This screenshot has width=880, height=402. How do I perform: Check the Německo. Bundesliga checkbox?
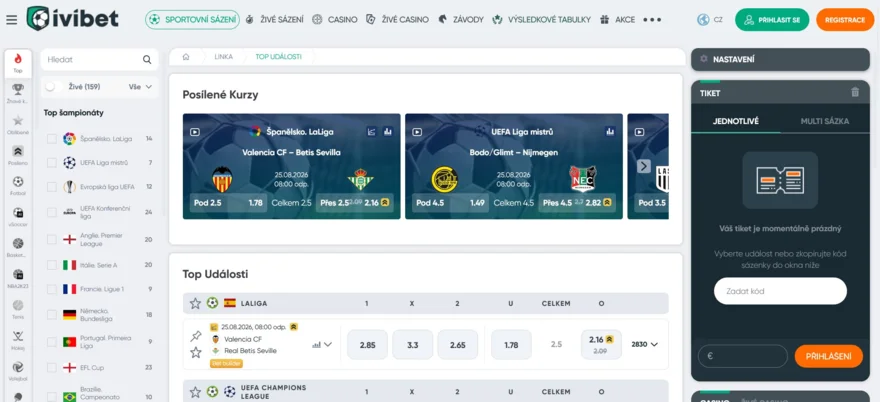point(52,315)
